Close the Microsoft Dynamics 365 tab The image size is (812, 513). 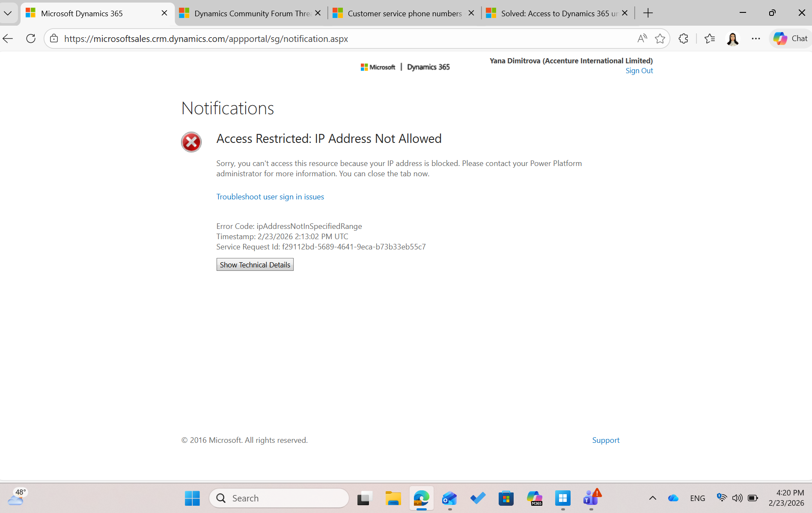(164, 13)
